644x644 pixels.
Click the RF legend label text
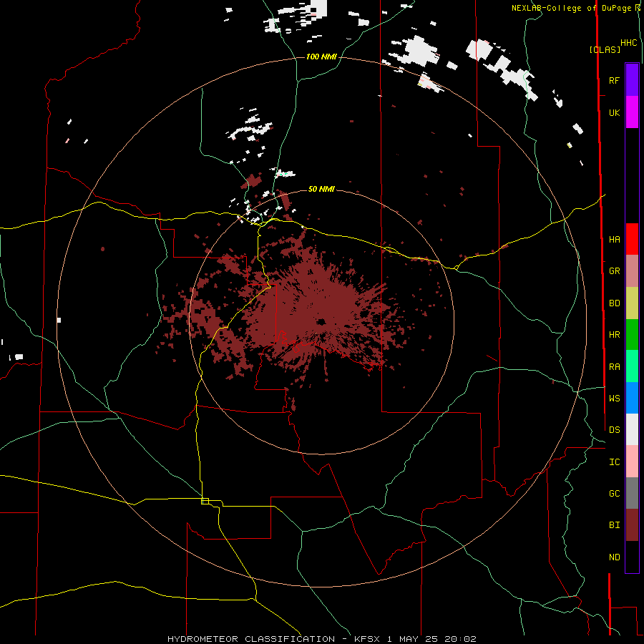point(615,80)
